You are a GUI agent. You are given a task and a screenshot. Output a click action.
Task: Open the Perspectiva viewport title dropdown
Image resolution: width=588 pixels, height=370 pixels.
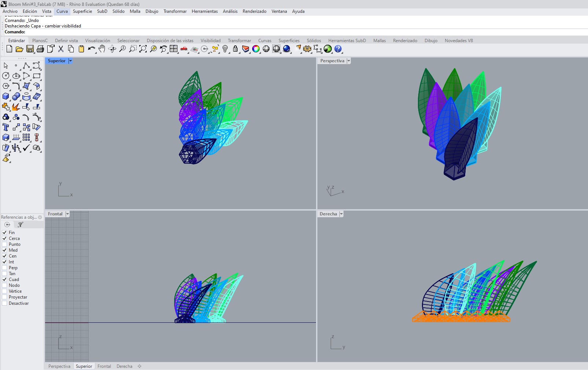348,61
